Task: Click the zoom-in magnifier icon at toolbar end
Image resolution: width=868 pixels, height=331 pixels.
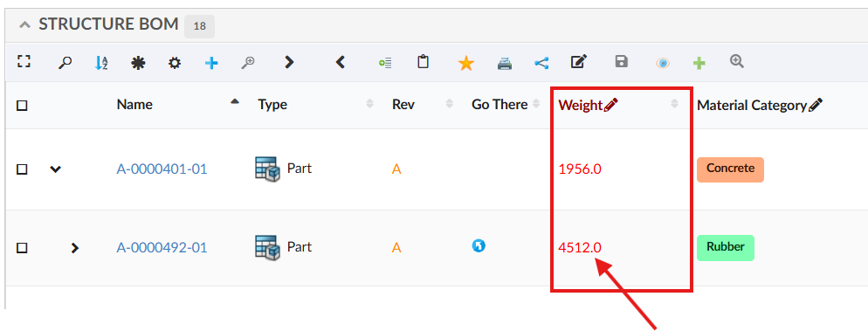Action: click(737, 61)
